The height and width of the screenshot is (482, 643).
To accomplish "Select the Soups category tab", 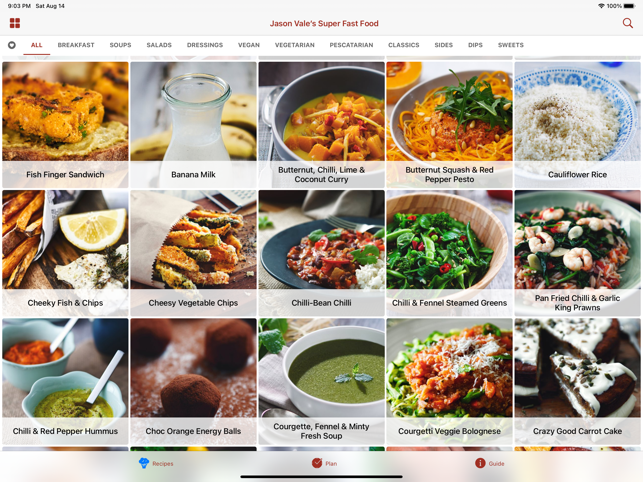I will click(x=120, y=45).
